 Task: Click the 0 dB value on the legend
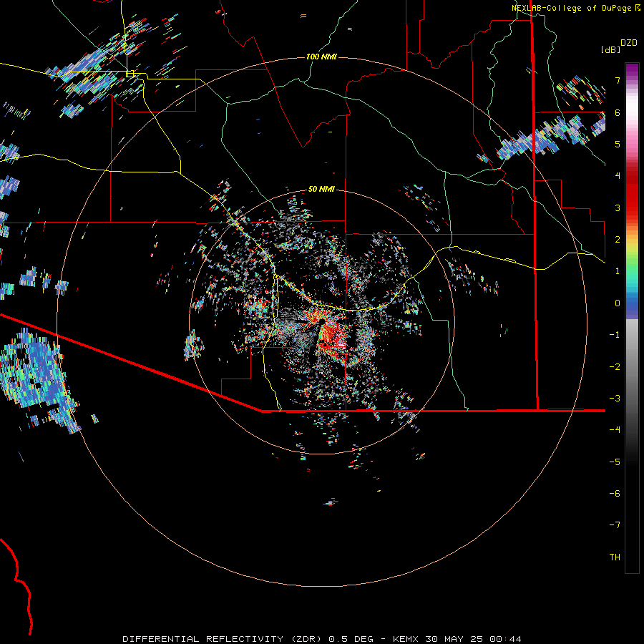[618, 303]
